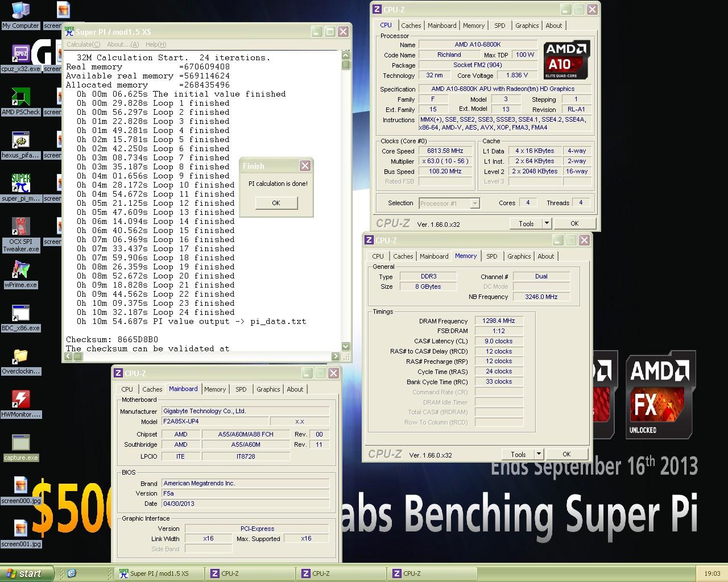Open Calculate menu in Super PI
728x582 pixels.
(x=83, y=44)
